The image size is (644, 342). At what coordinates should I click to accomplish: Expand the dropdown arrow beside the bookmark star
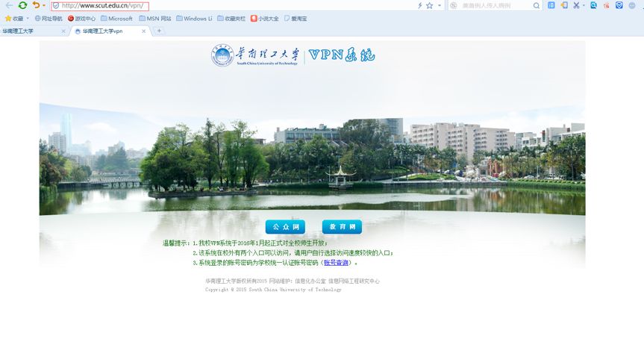[439, 6]
